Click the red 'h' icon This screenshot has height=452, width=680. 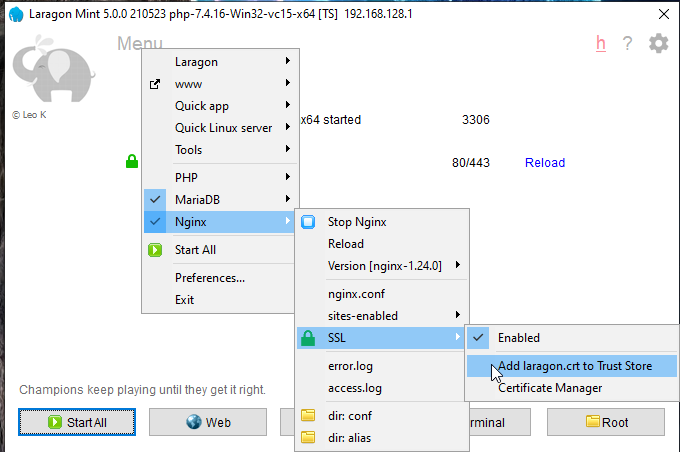click(601, 43)
